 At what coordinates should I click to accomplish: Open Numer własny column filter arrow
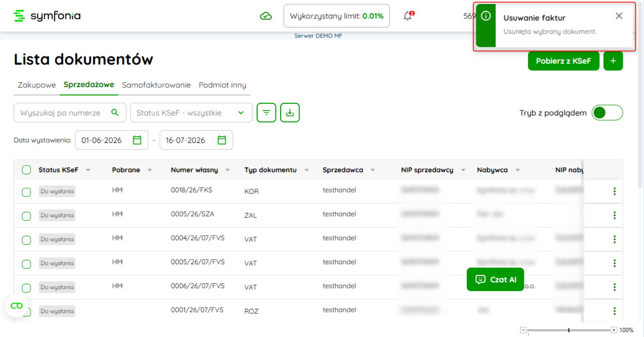[228, 170]
